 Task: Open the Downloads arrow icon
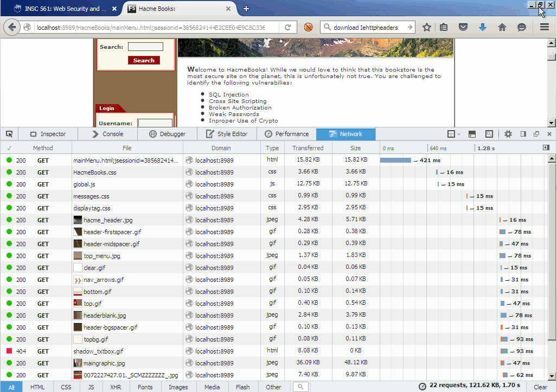(482, 27)
